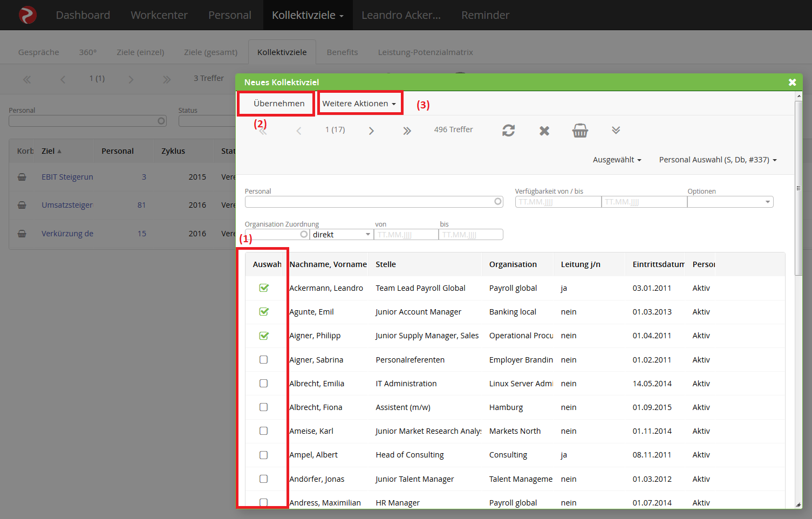Sort dialog table by Nachname, Vorname header

[328, 264]
